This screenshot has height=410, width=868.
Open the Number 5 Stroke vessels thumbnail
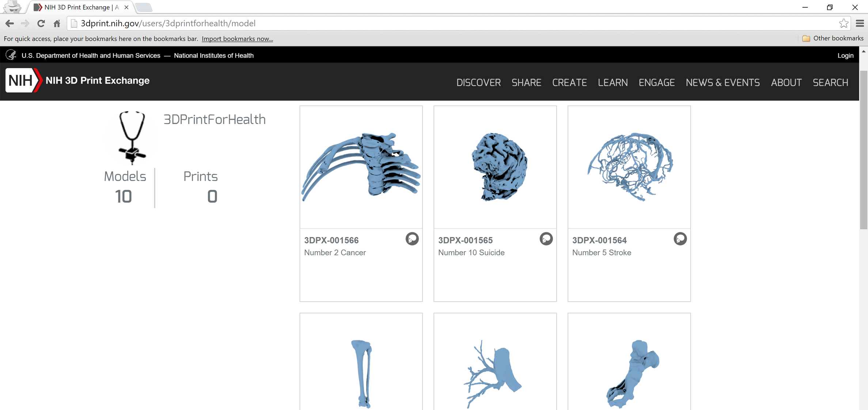point(629,167)
